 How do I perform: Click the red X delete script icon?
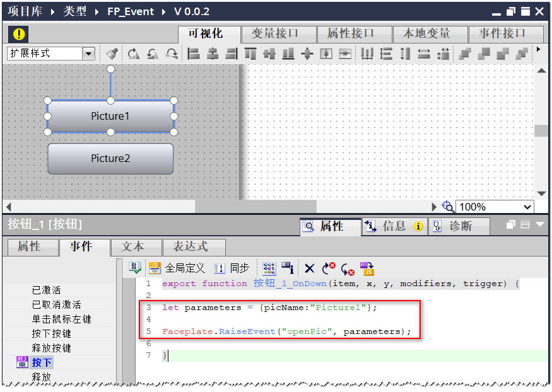point(309,268)
